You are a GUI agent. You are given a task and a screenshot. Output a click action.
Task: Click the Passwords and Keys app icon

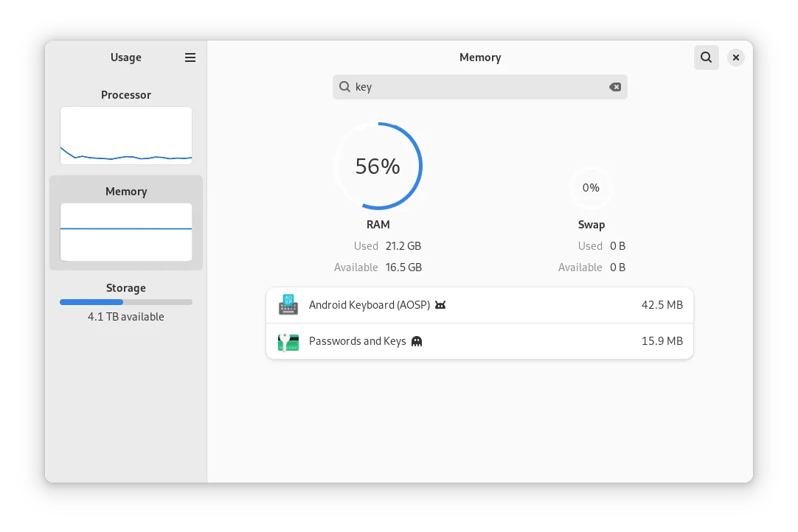(x=288, y=341)
